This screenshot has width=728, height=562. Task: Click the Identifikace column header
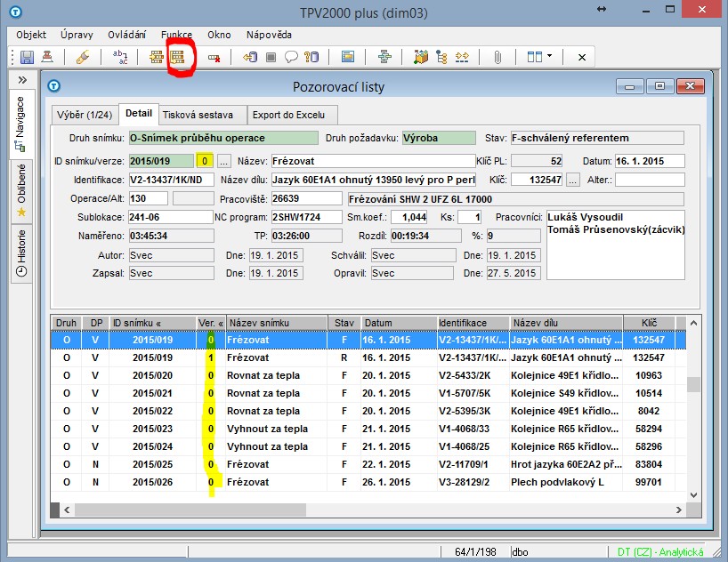coord(473,323)
